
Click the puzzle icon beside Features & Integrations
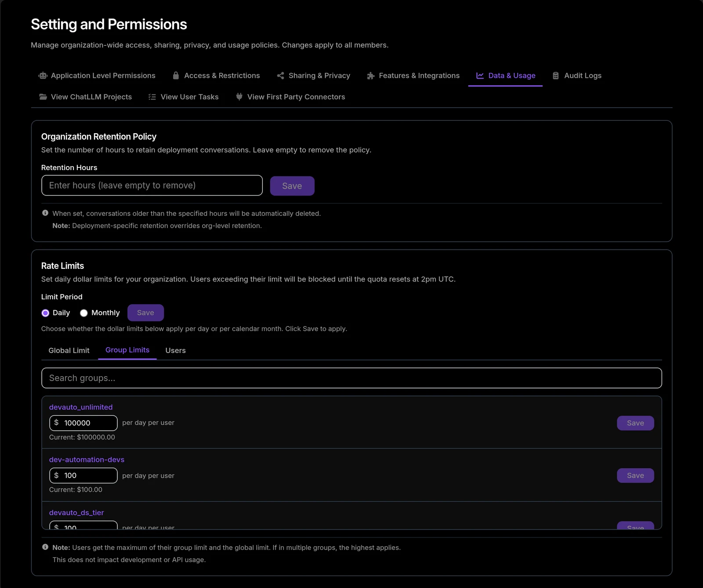tap(371, 76)
